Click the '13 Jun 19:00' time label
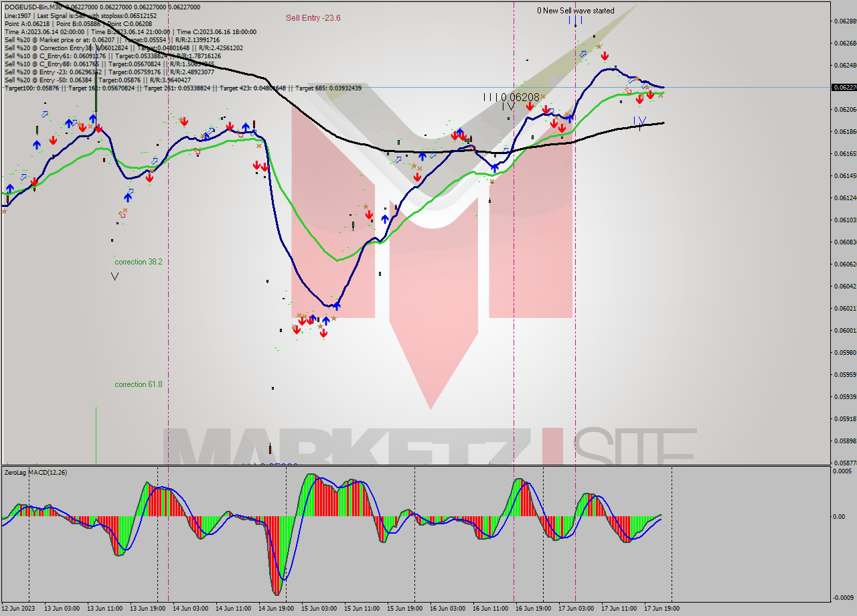 click(x=148, y=609)
